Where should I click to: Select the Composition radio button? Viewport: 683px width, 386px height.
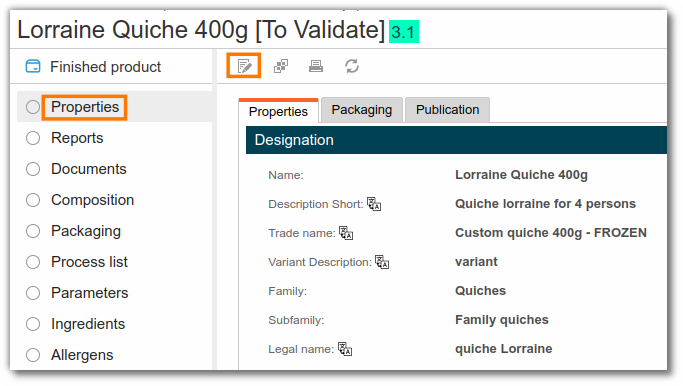point(33,200)
